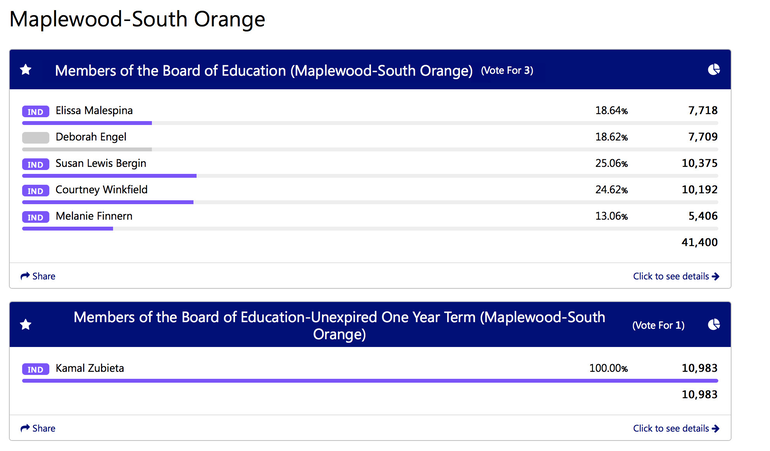Click the Maplewood-South Orange page heading

138,20
